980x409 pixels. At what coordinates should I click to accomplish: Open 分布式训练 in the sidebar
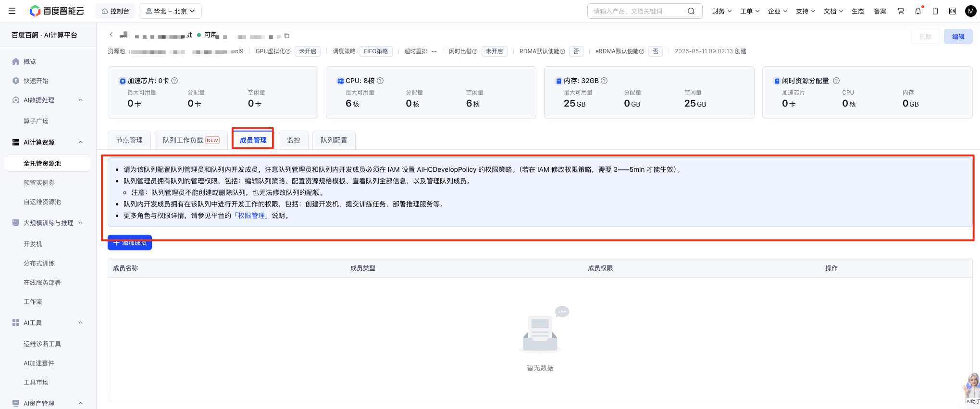coord(39,263)
